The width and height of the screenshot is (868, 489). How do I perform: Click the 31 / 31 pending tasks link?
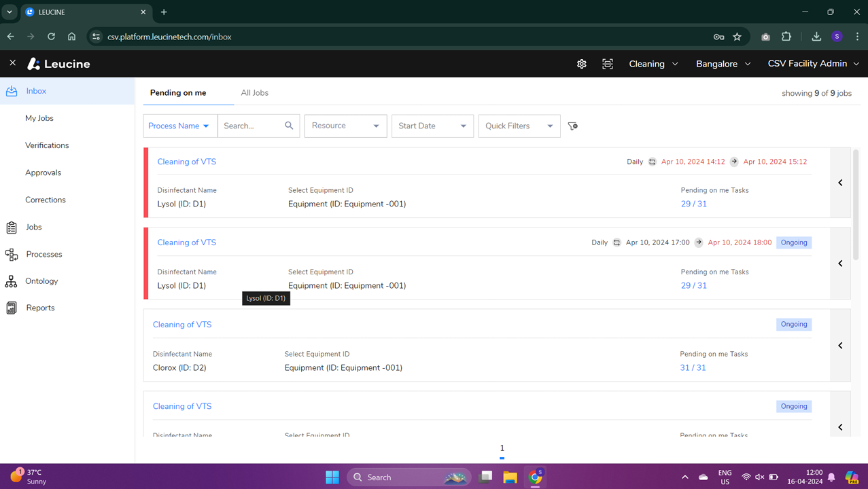693,367
